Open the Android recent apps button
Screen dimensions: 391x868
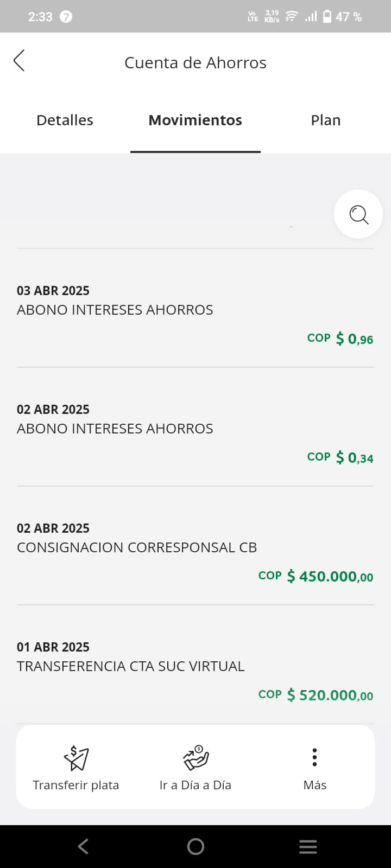coord(308,847)
